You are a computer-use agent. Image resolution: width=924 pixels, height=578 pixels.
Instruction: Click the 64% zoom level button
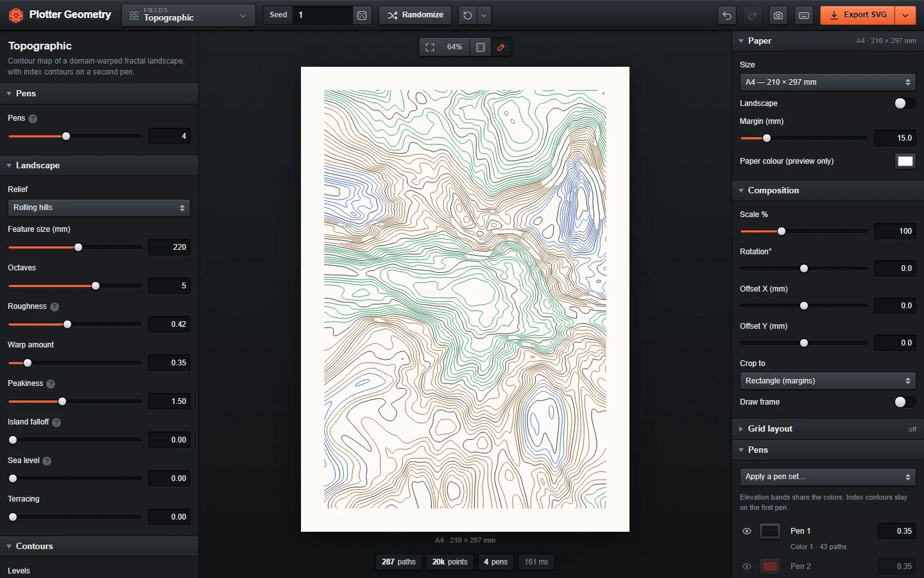click(454, 47)
